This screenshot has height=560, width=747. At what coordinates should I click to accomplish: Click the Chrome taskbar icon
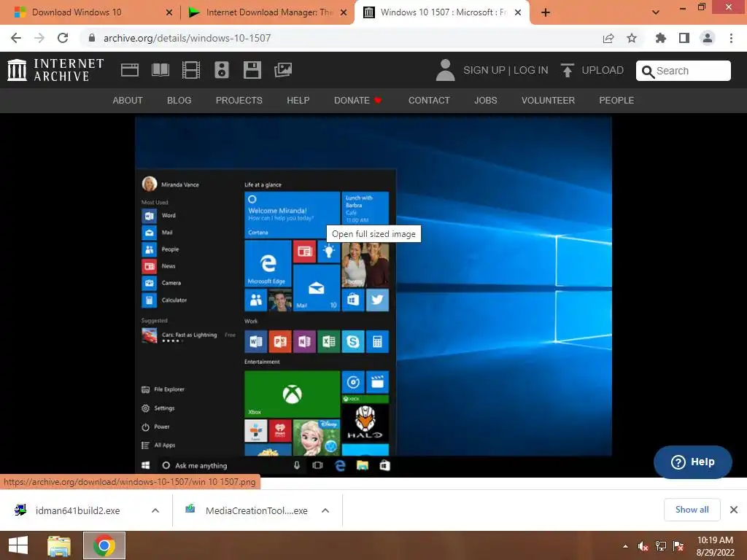[x=104, y=545]
